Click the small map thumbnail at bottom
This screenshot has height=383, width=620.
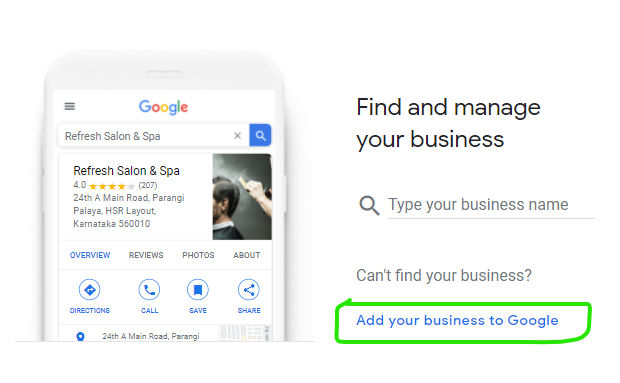(245, 333)
